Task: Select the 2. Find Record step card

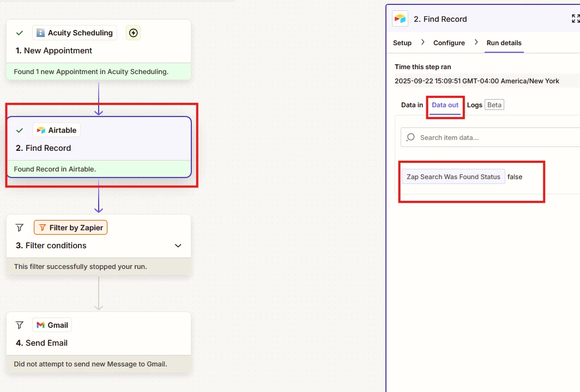Action: pos(99,147)
